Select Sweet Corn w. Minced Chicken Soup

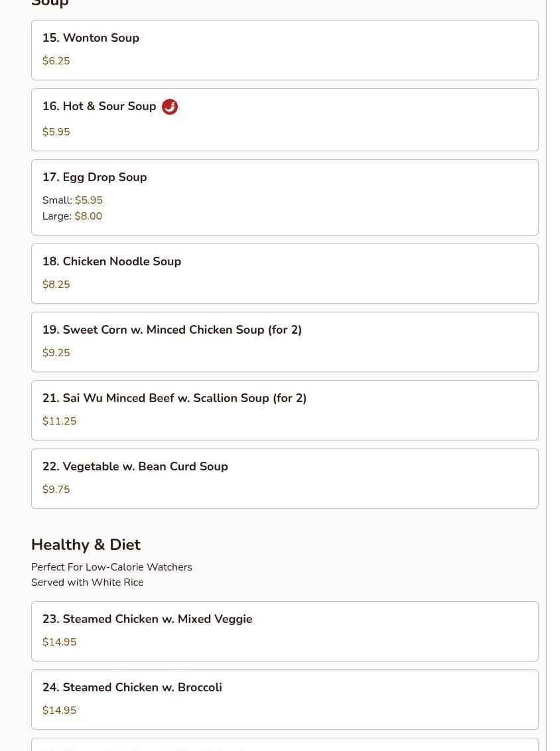172,330
